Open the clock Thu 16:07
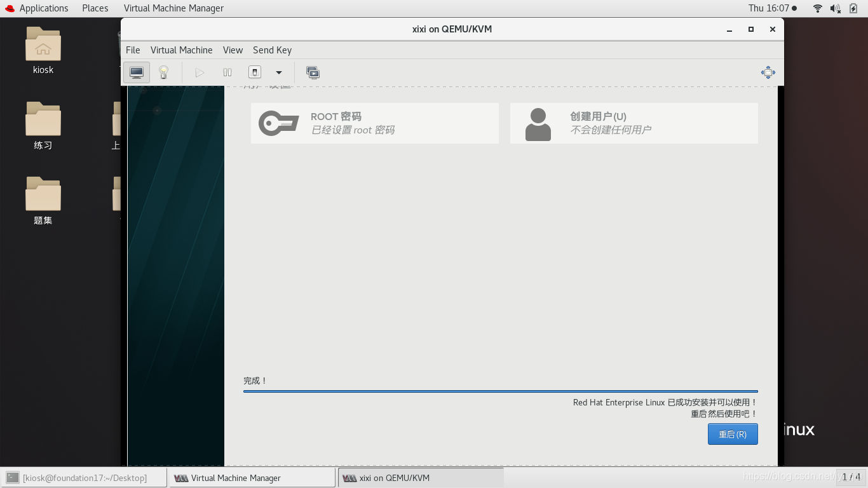 tap(772, 8)
